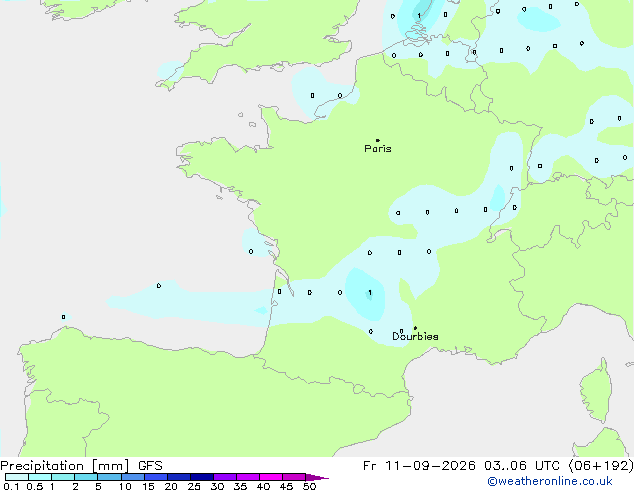Open the weatheronline.co.uk copyright link
The height and width of the screenshot is (490, 634).
point(550,481)
